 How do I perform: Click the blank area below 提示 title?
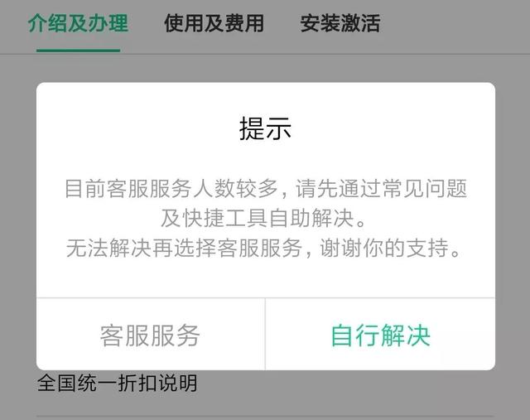click(x=265, y=159)
